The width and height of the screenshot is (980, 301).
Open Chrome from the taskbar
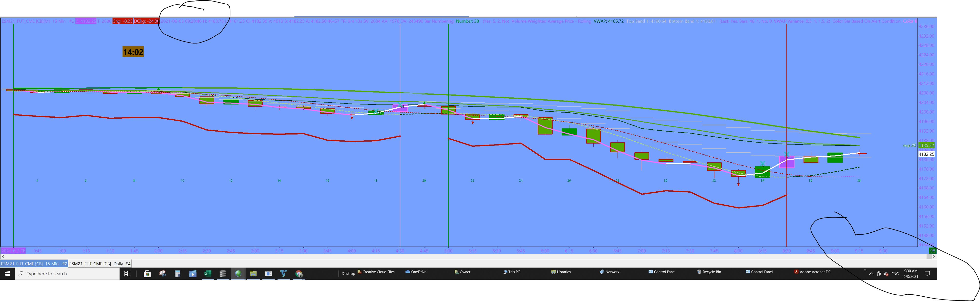299,274
